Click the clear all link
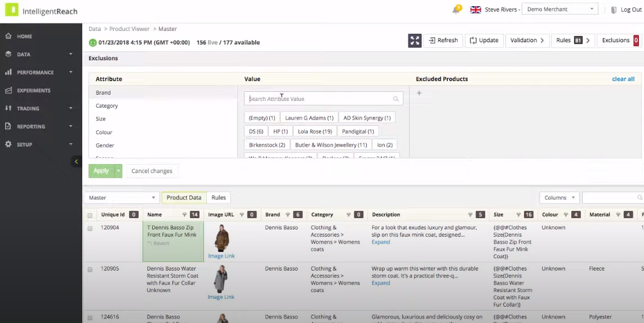 tap(623, 79)
